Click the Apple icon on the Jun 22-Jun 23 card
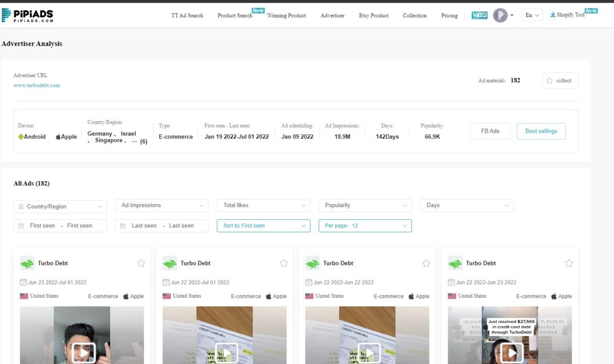This screenshot has width=614, height=364. click(554, 296)
